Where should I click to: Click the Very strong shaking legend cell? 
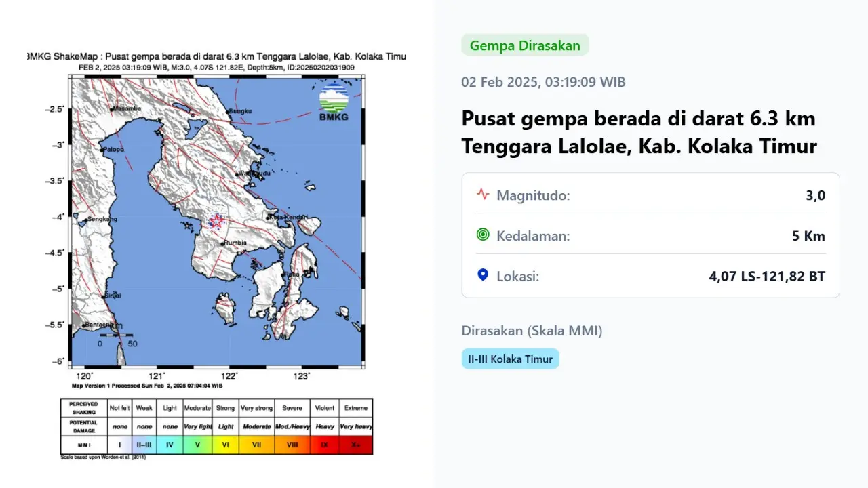click(256, 408)
